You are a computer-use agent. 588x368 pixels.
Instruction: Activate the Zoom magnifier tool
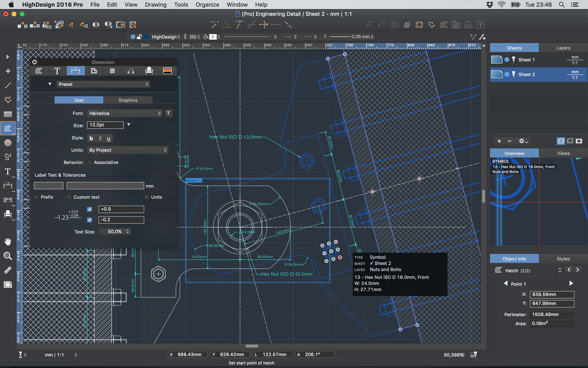pyautogui.click(x=8, y=256)
